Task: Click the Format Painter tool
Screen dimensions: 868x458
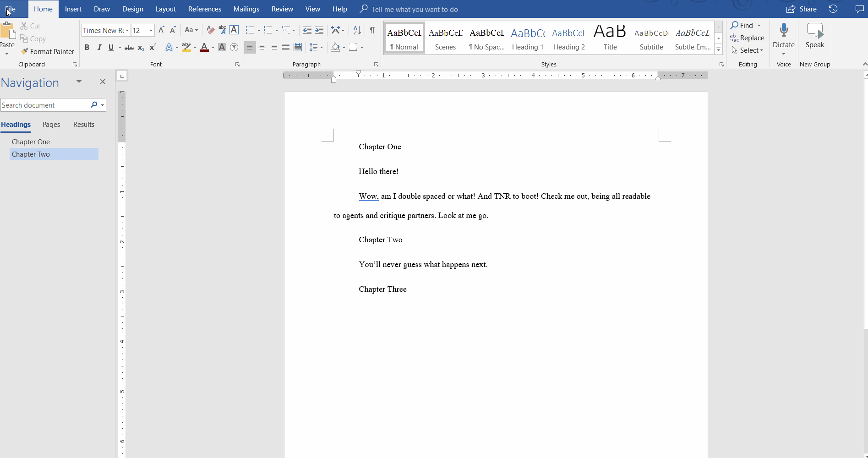Action: tap(48, 51)
